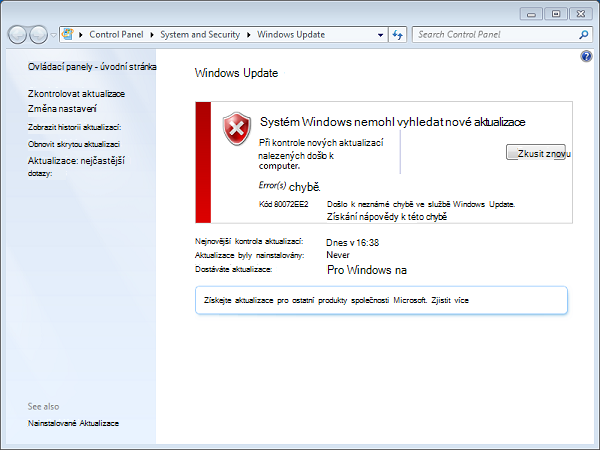Open the recent pages dropdown arrow

[54, 35]
